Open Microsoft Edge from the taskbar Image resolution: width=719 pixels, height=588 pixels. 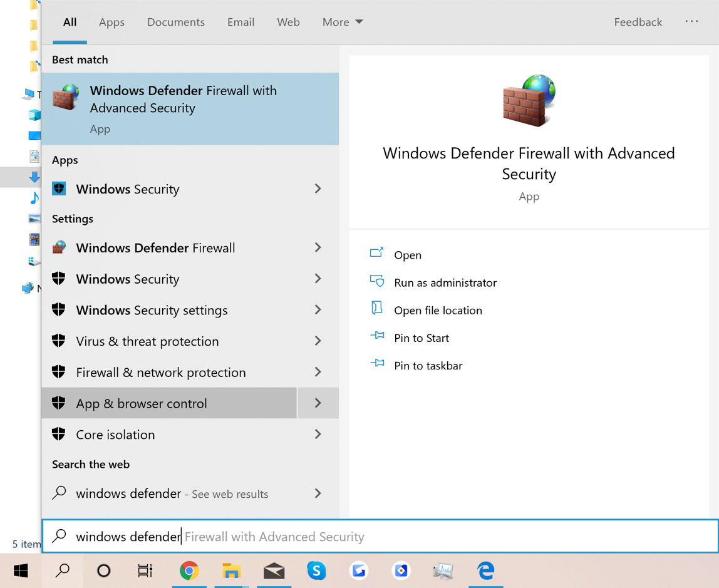[485, 570]
